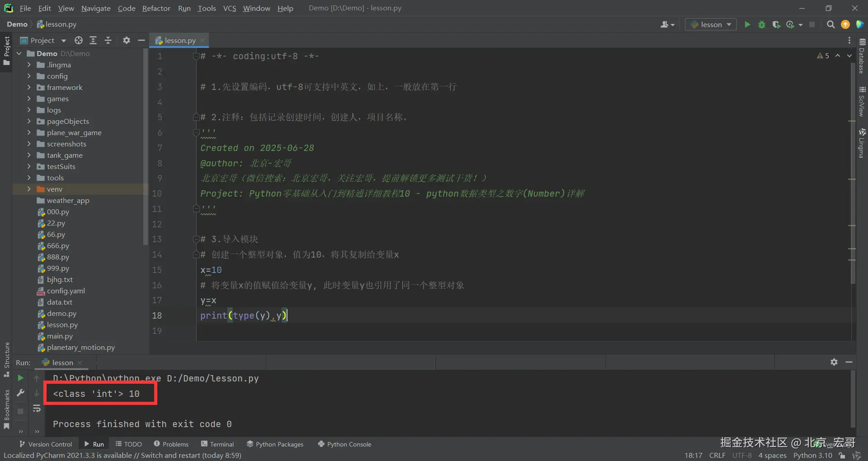Expand all items in Project tree
The height and width of the screenshot is (461, 868).
tap(93, 40)
